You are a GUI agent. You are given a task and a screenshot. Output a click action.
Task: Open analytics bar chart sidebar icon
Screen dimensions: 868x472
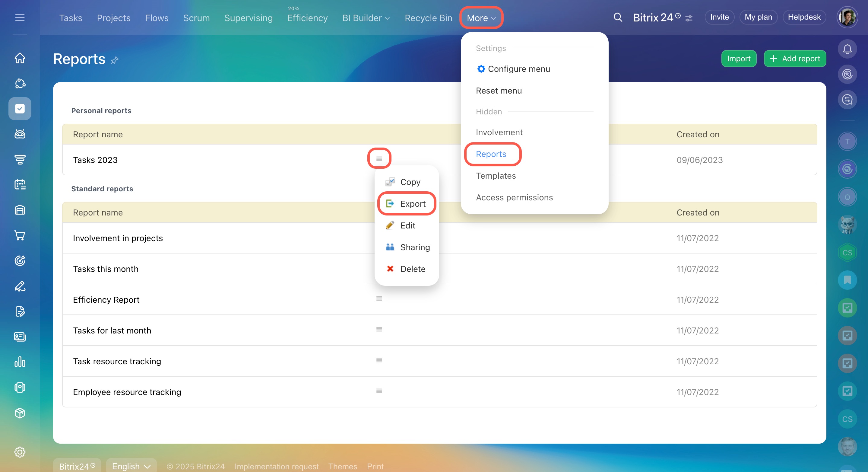(x=20, y=362)
